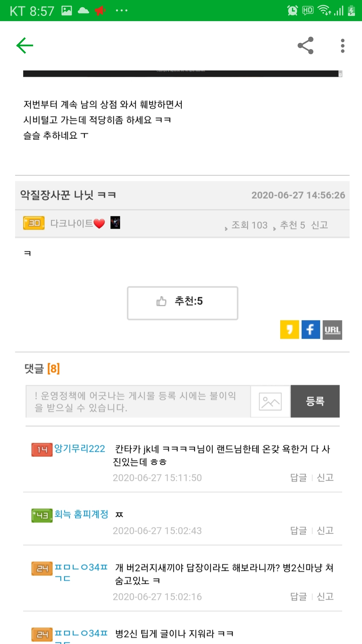Open 회늑 홈피계정 user profile
The image size is (362, 644).
tap(81, 514)
